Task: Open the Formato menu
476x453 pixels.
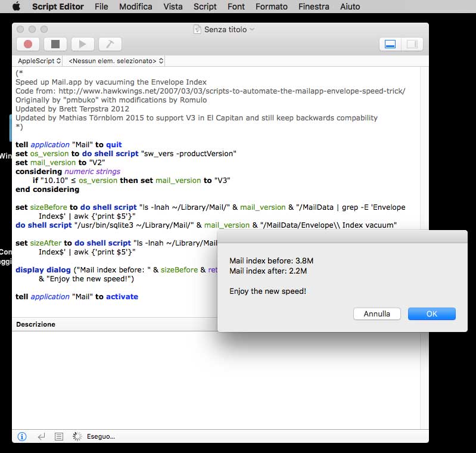Action: click(x=271, y=7)
